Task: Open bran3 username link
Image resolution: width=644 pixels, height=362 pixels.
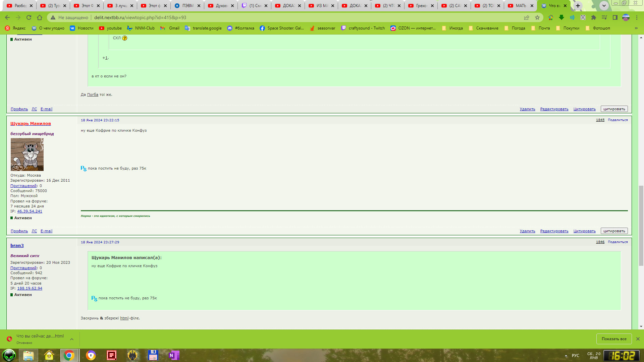Action: pos(17,246)
